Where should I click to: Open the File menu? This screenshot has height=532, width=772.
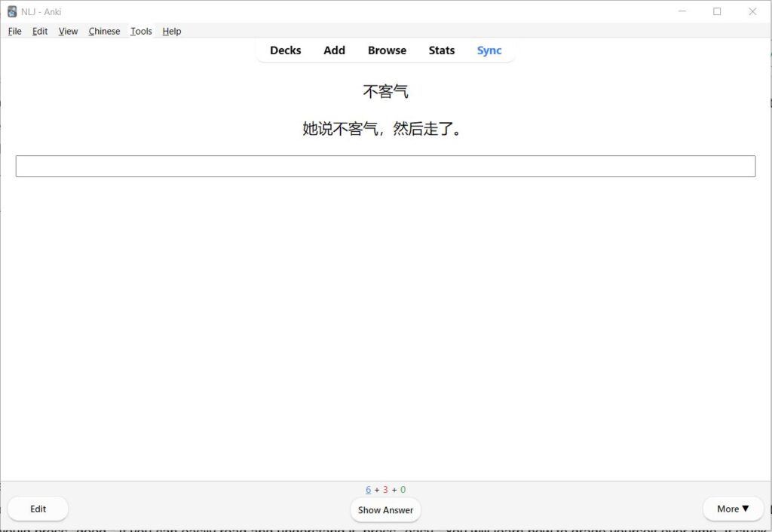pyautogui.click(x=14, y=31)
